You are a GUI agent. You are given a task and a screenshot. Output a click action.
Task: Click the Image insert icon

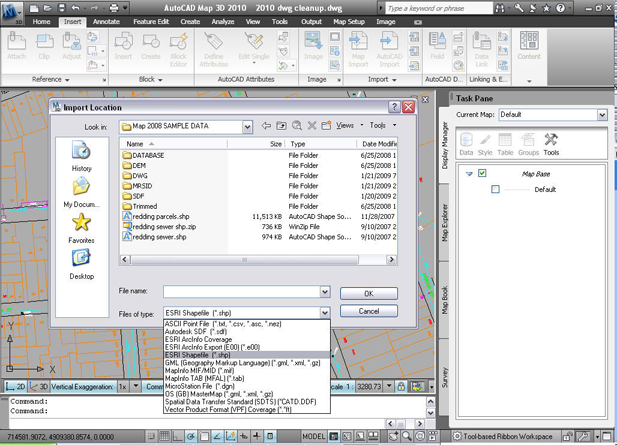point(314,46)
